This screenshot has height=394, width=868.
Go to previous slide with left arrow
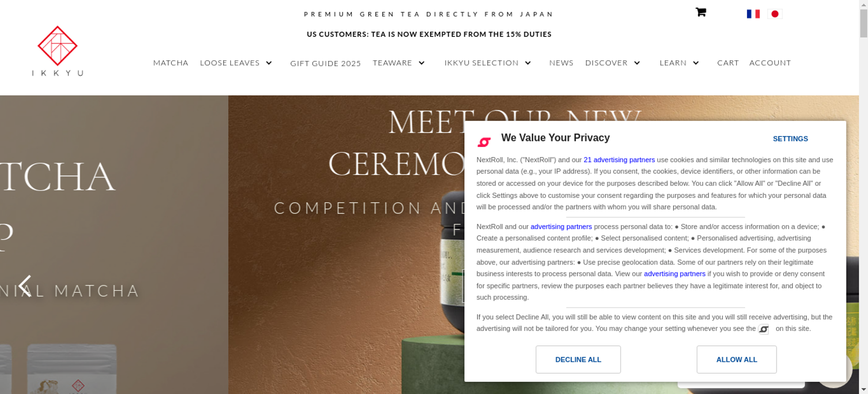coord(25,286)
